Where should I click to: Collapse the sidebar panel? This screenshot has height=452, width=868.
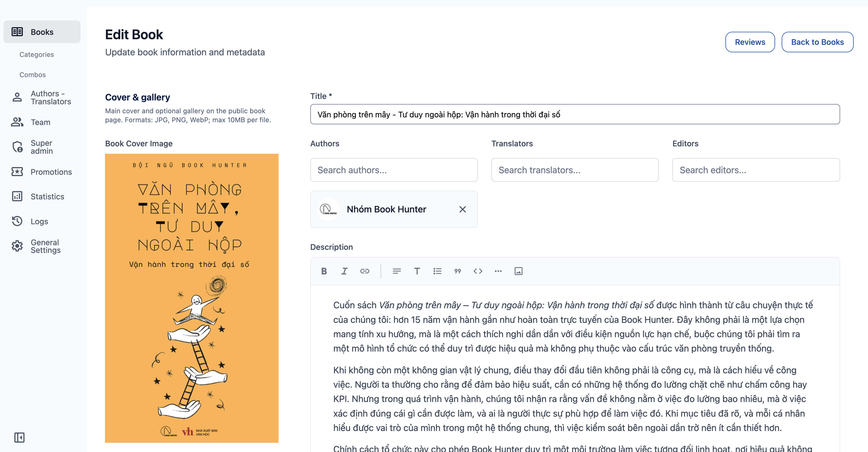pyautogui.click(x=19, y=437)
